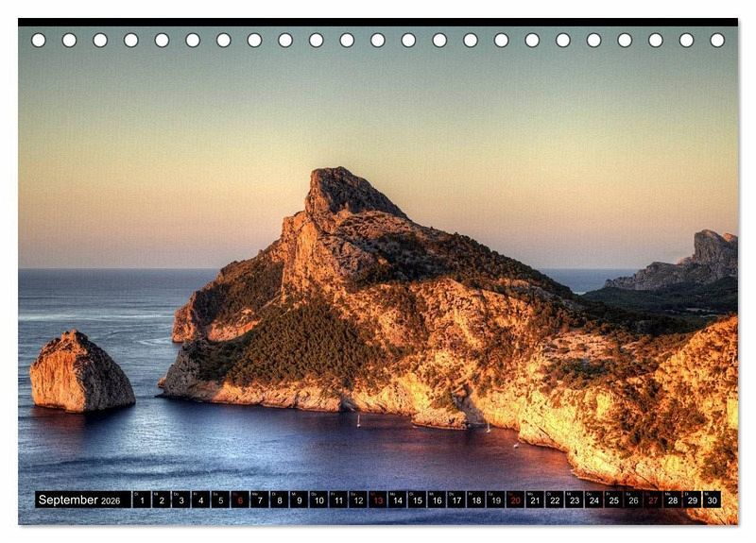
Task: Select date 8 in the calendar strip
Action: 280,500
